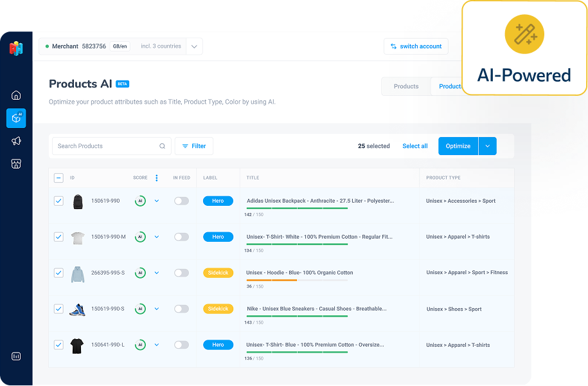Viewport: 588px width, 386px height.
Task: Click the AI score circle for 266395-995-S
Action: [x=140, y=273]
